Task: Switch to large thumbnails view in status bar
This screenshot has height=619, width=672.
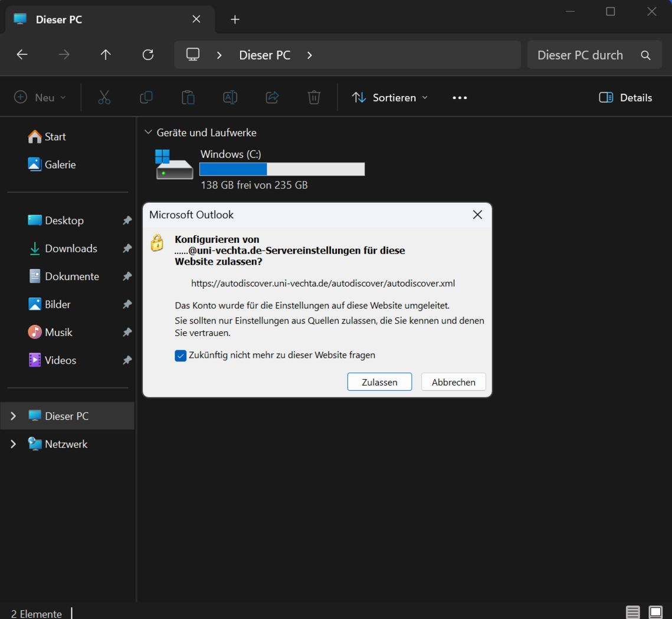Action: [x=655, y=613]
